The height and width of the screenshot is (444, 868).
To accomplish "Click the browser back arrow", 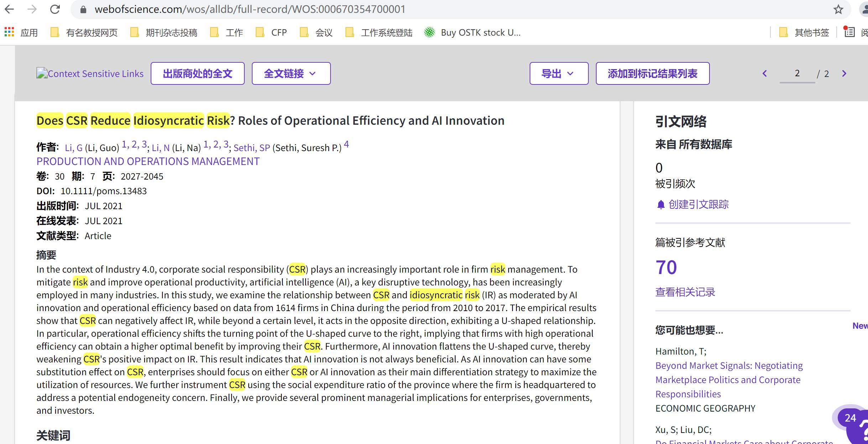I will [x=10, y=9].
